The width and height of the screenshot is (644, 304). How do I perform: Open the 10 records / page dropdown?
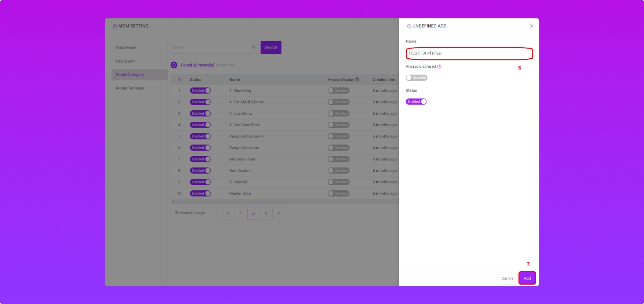coord(196,213)
